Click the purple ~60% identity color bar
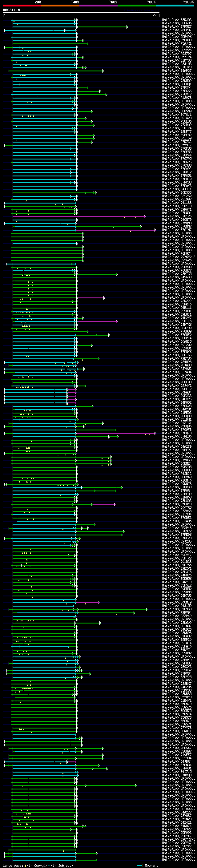 pos(99,6)
